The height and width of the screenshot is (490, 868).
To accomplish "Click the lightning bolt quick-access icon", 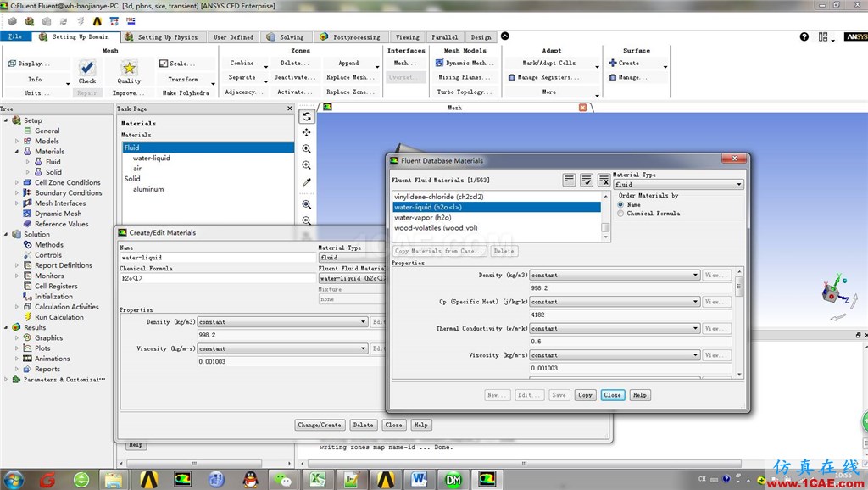I will point(81,21).
